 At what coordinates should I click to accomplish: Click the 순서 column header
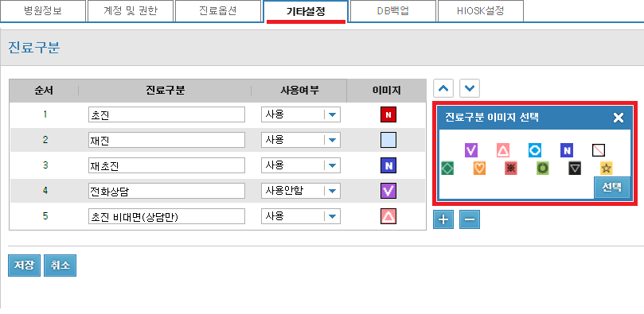(x=44, y=91)
